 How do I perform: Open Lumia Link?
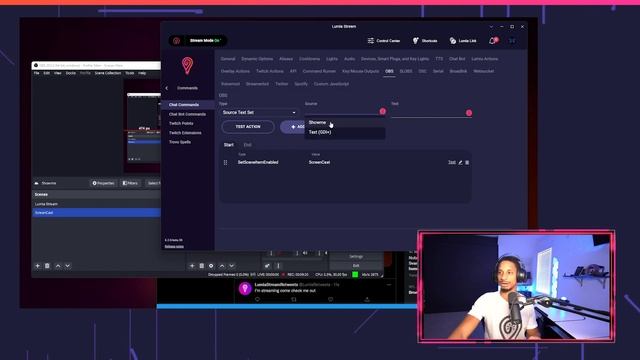click(463, 41)
